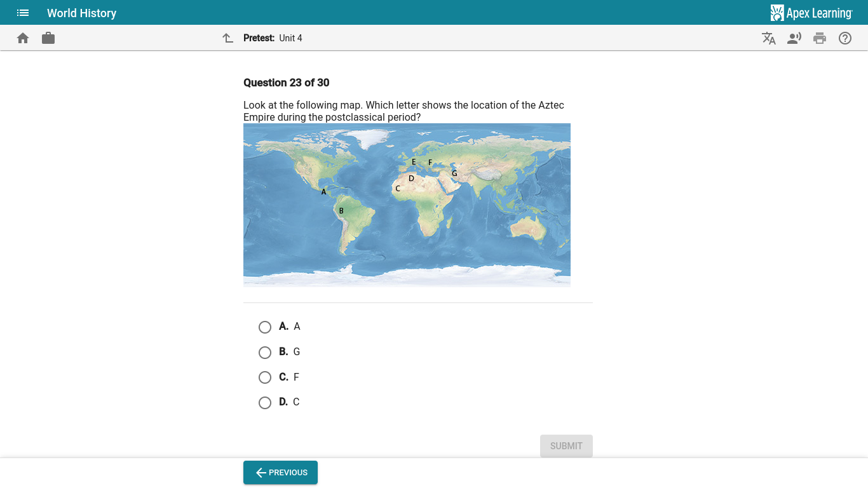Select answer choice D, letter C
The width and height of the screenshot is (868, 488).
pyautogui.click(x=265, y=402)
